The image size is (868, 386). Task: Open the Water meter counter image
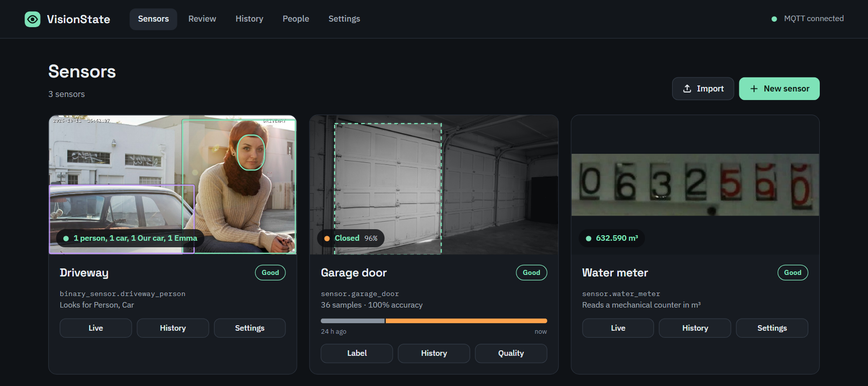pyautogui.click(x=695, y=184)
